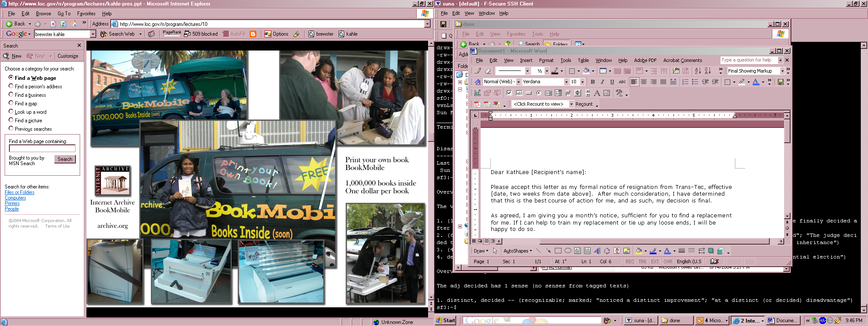Select the Insert WordArt icon on Draw toolbar

coord(597,251)
